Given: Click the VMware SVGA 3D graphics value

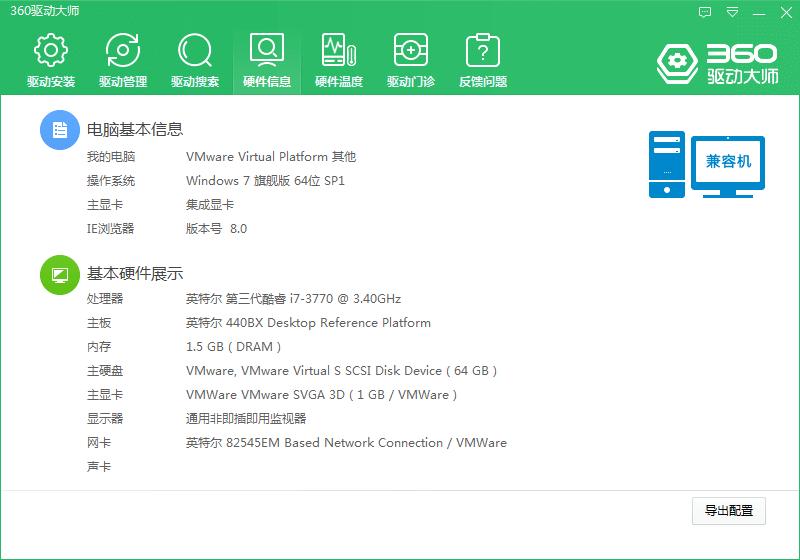Looking at the screenshot, I should (321, 395).
